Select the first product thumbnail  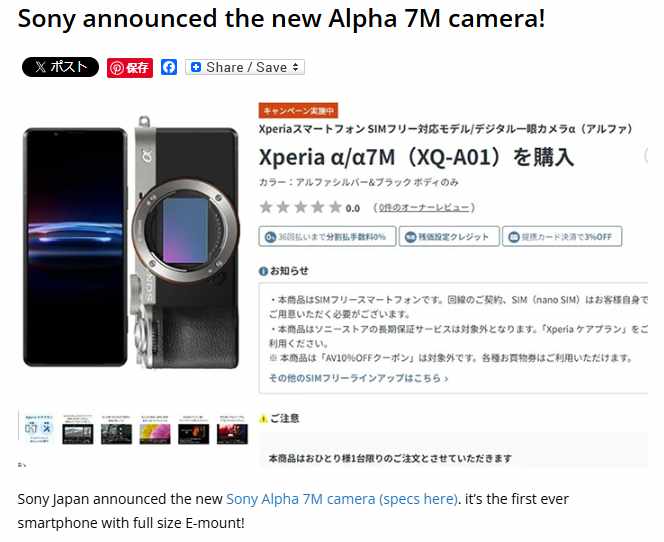tap(38, 429)
